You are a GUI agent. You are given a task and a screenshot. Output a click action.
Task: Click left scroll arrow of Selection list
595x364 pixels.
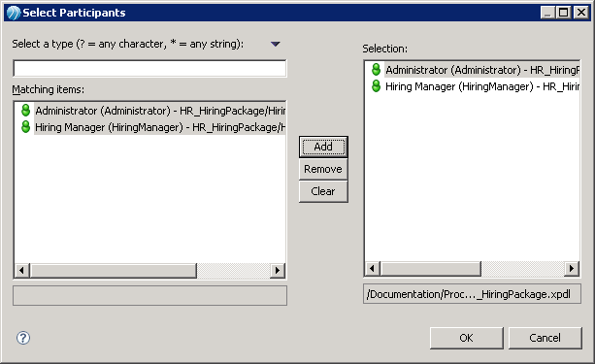point(373,268)
